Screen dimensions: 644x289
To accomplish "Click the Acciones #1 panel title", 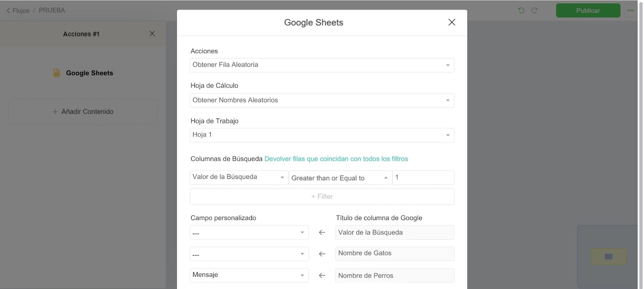I will (x=81, y=34).
